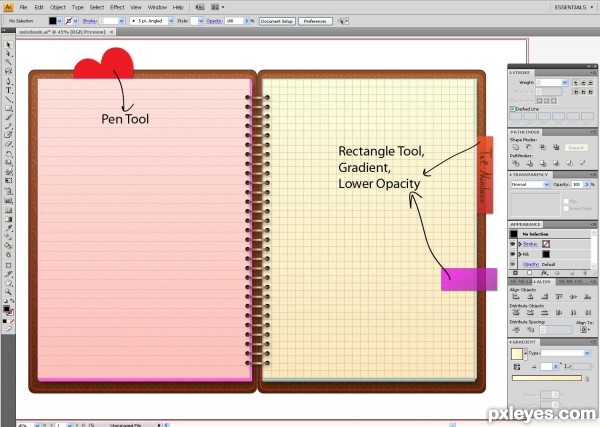This screenshot has height=427, width=600.
Task: Open the Edit menu
Action: coord(39,7)
